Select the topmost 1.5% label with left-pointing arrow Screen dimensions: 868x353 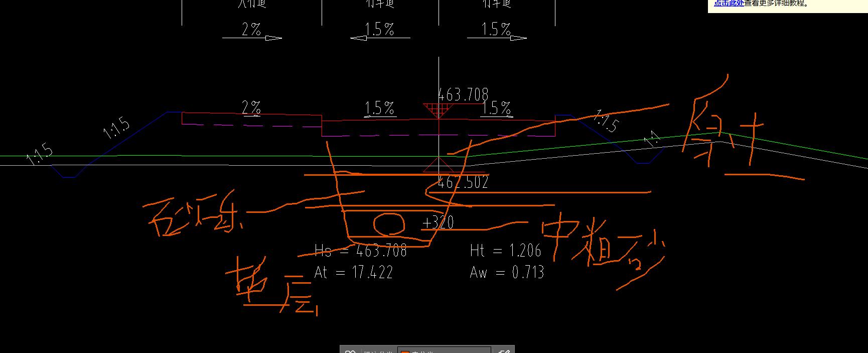(379, 30)
